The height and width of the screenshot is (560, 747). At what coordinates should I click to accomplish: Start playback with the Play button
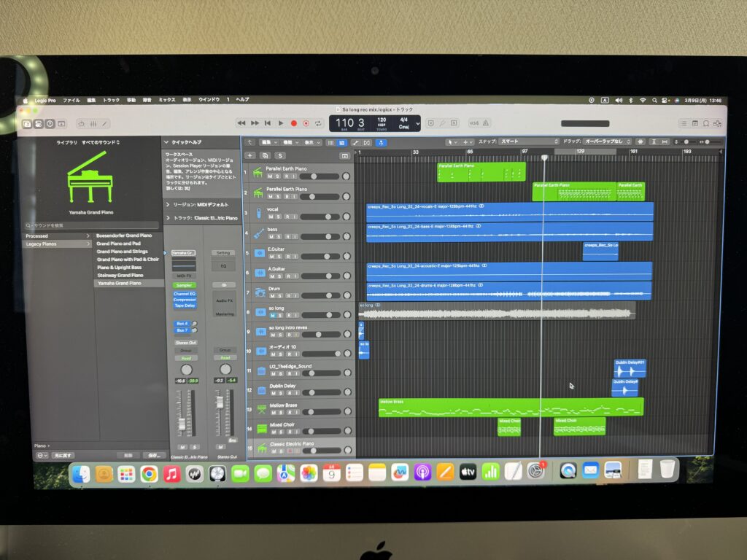tap(281, 123)
